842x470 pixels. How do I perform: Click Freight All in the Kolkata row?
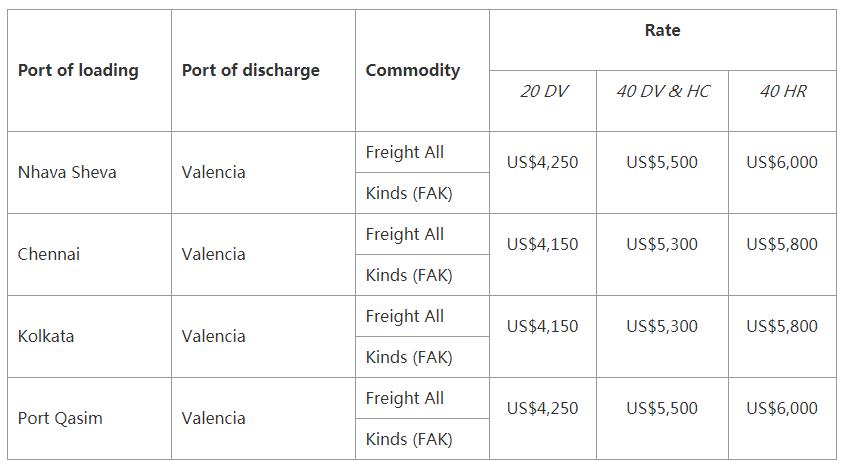pos(404,316)
